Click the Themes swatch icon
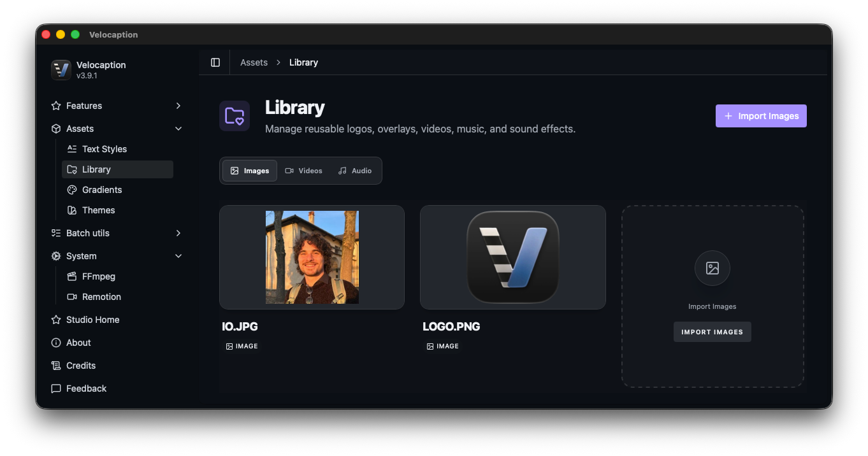Image resolution: width=868 pixels, height=456 pixels. coord(72,210)
